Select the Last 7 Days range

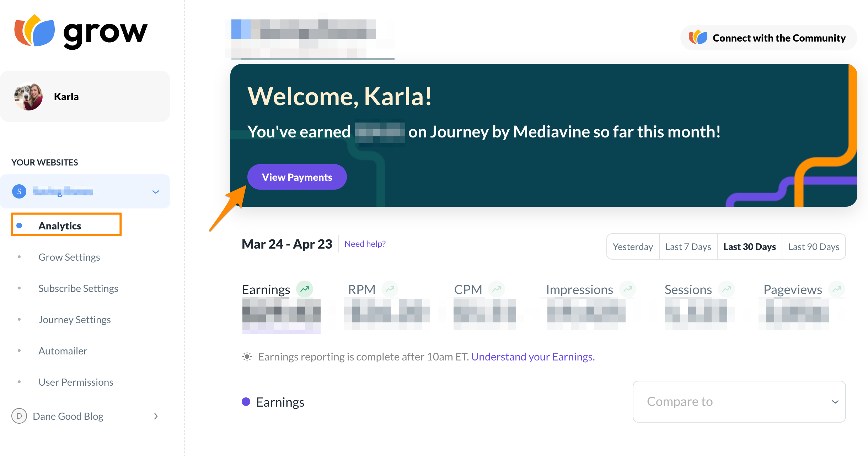tap(688, 246)
